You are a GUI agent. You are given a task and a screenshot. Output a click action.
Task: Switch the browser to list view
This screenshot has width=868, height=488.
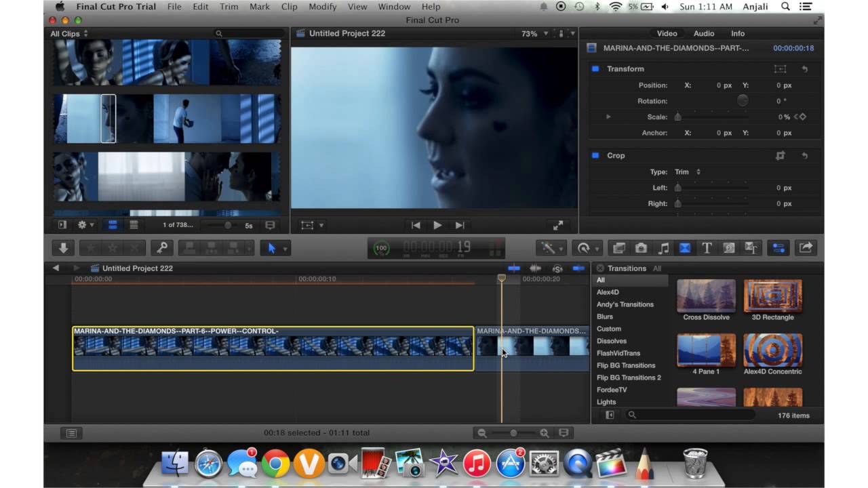134,225
